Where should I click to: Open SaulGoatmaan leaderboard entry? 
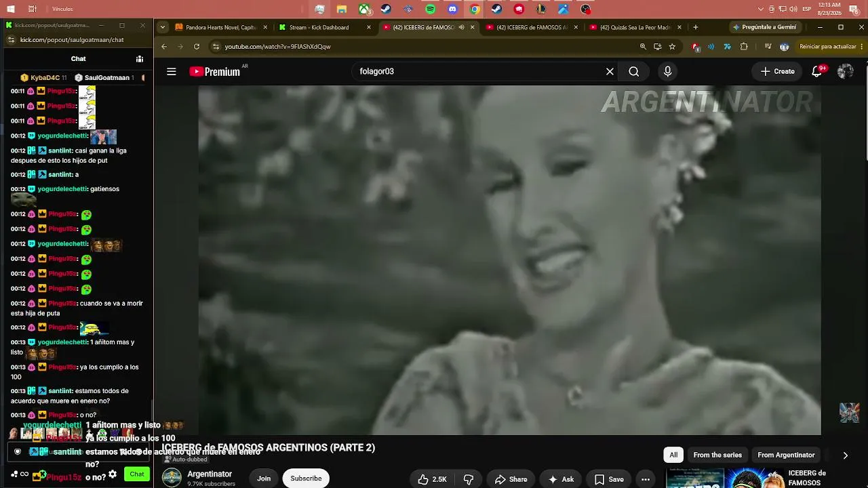point(104,78)
